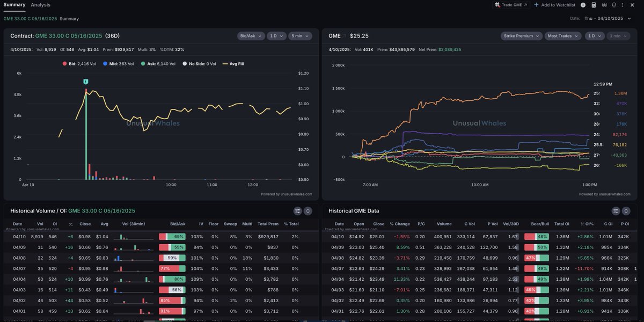Switch to the Summary tab
Image resolution: width=644 pixels, height=322 pixels.
[14, 5]
